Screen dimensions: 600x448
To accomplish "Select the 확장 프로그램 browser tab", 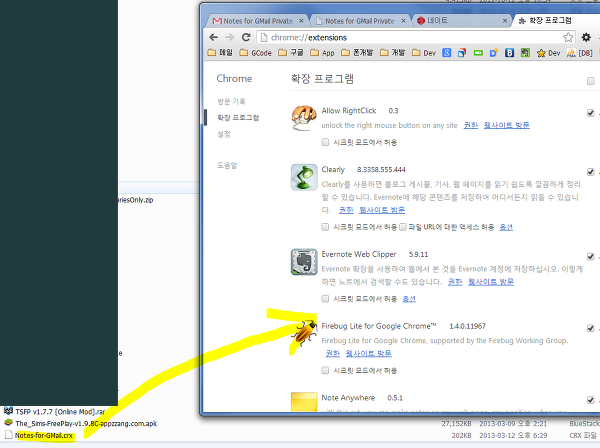I will (555, 21).
